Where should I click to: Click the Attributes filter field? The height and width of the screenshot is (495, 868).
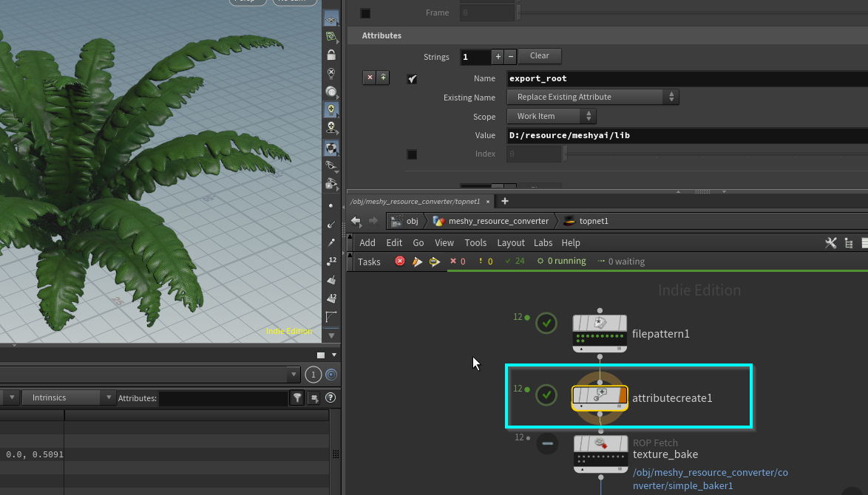(223, 397)
